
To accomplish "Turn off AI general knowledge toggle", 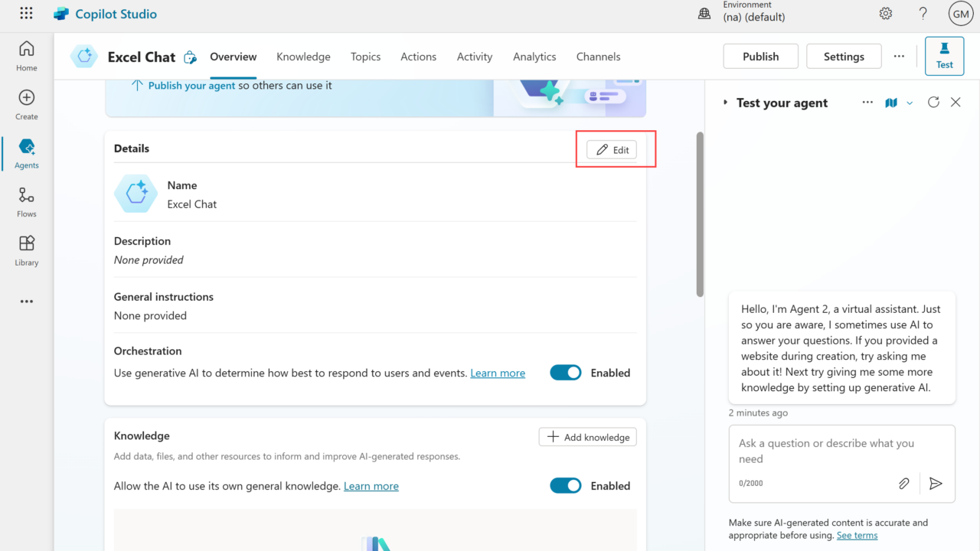I will pyautogui.click(x=566, y=486).
